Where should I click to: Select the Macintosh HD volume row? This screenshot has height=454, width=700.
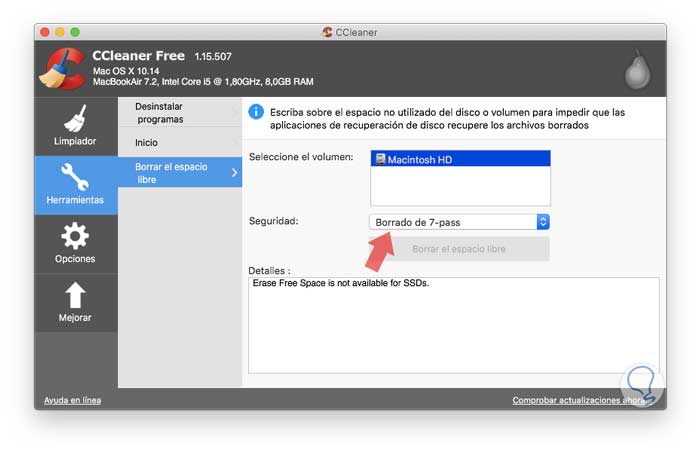point(460,159)
